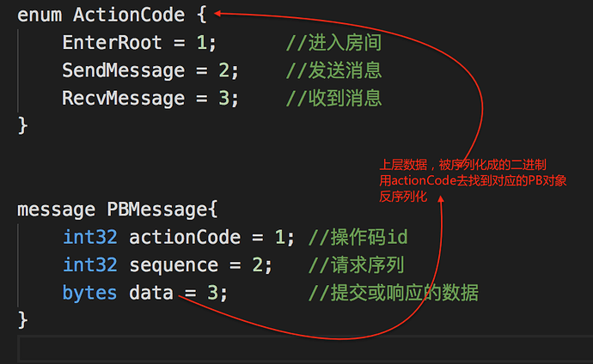Click the comment //请求序列

356,264
